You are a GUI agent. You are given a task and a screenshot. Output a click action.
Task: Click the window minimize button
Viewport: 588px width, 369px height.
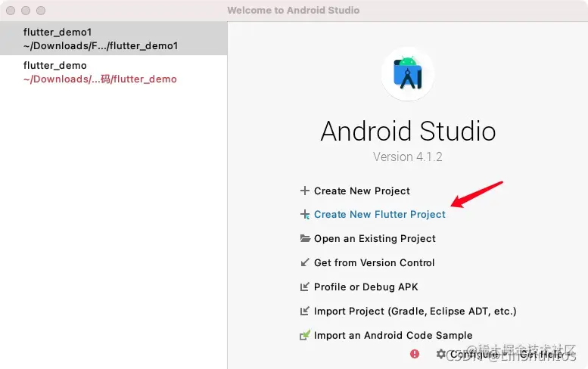pyautogui.click(x=26, y=11)
